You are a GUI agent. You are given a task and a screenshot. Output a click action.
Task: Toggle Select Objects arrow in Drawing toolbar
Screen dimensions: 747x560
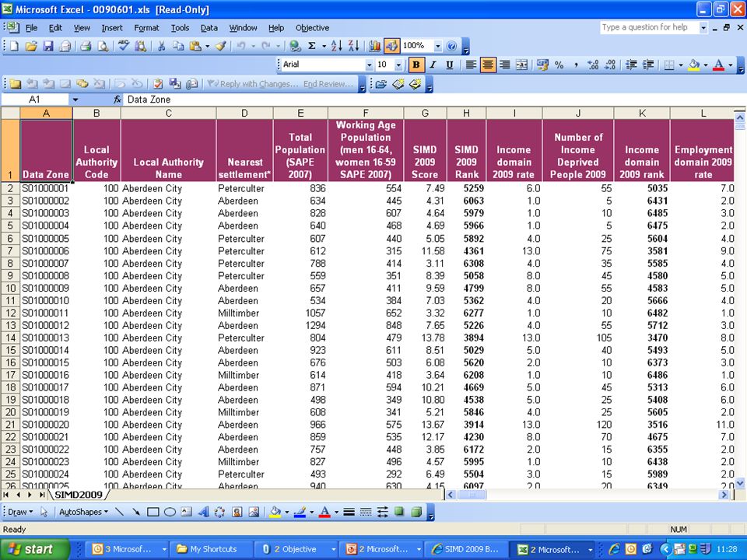(x=44, y=512)
